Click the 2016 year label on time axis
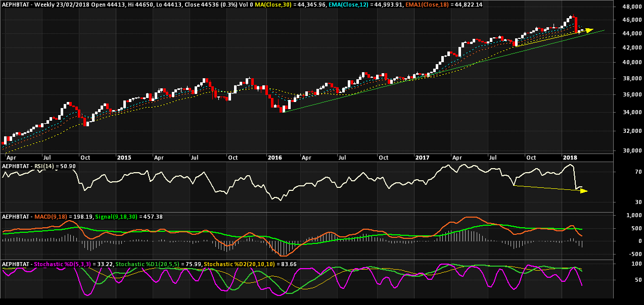This screenshot has width=644, height=305. 274,158
